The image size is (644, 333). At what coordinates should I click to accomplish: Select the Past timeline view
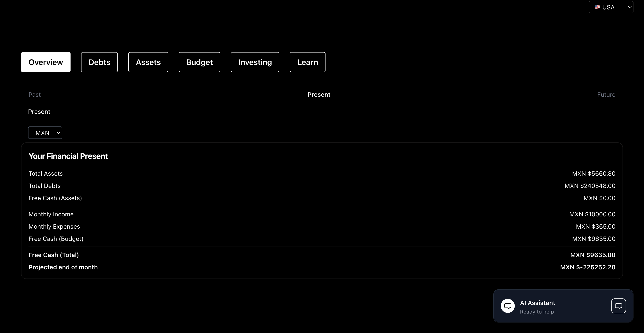35,95
